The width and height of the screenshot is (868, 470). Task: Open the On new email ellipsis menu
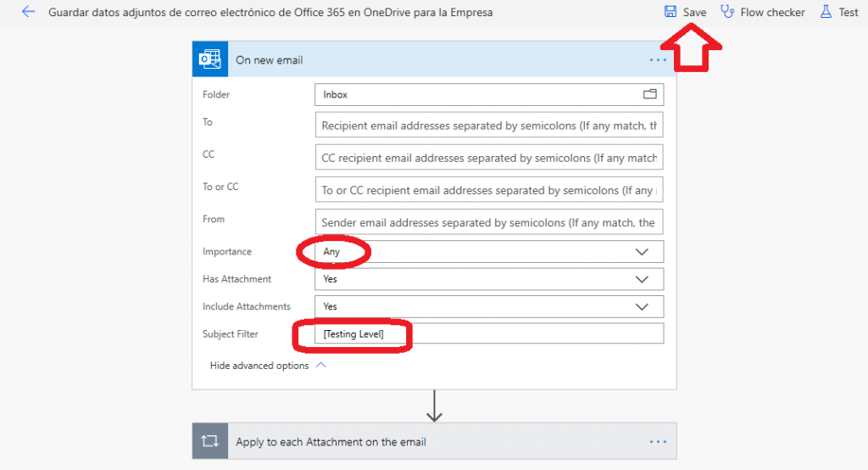(x=658, y=60)
